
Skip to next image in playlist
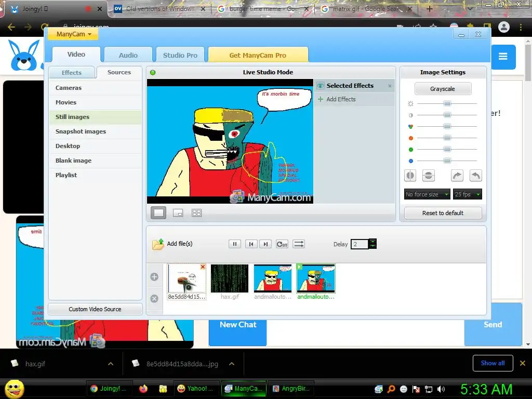[x=265, y=244]
